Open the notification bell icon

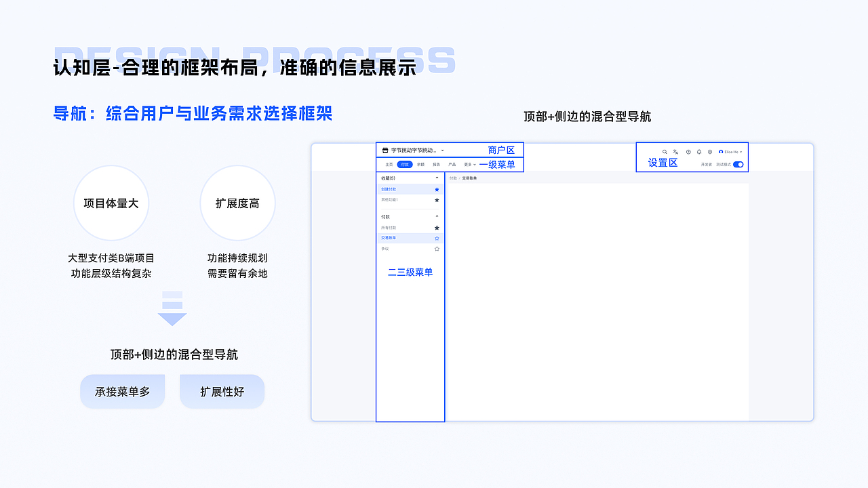(699, 152)
